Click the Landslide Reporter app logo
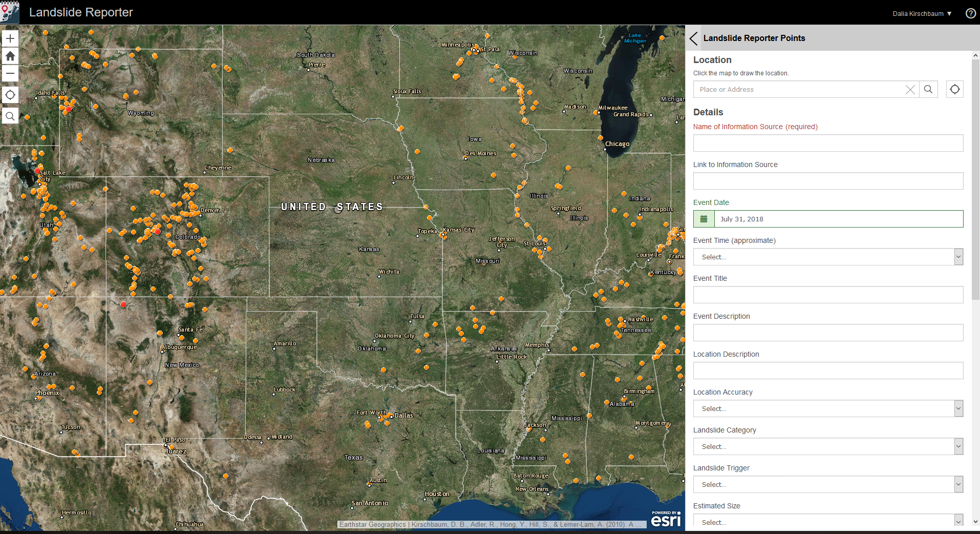 tap(10, 12)
